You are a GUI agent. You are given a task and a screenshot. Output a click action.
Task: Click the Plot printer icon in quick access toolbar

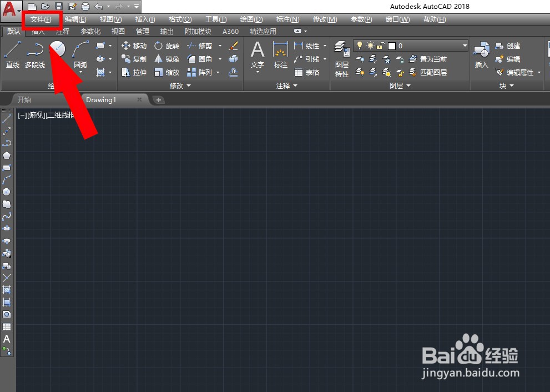(85, 6)
